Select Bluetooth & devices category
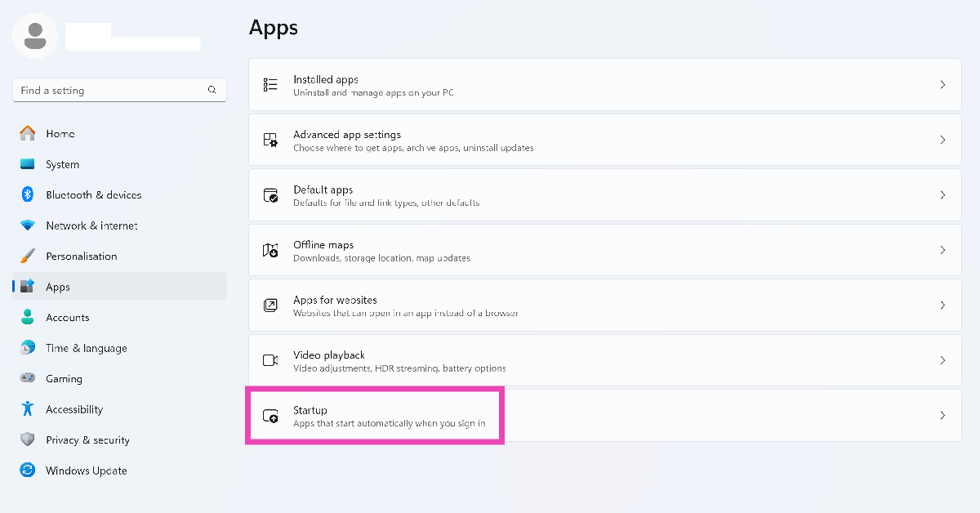This screenshot has height=513, width=980. pyautogui.click(x=119, y=194)
